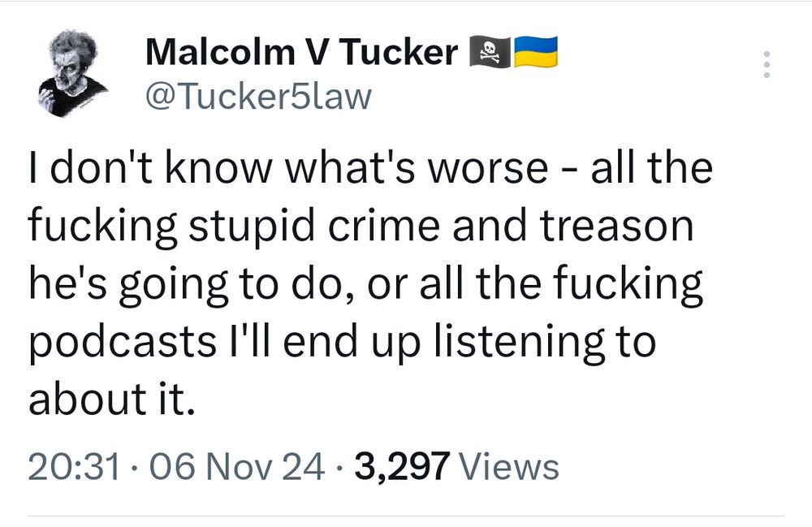Click the final words 'about it.'
The width and height of the screenshot is (812, 527).
pyautogui.click(x=112, y=398)
